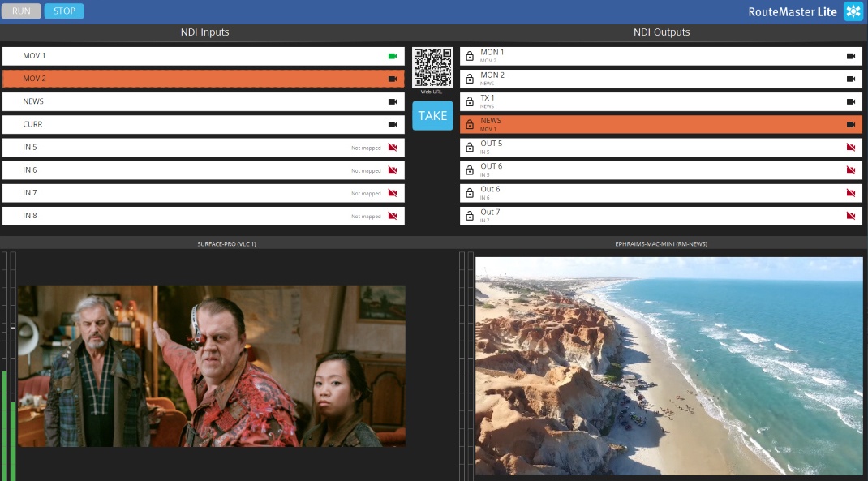Toggle the lock on the mixed-case Out 6 output
868x481 pixels.
pyautogui.click(x=470, y=193)
